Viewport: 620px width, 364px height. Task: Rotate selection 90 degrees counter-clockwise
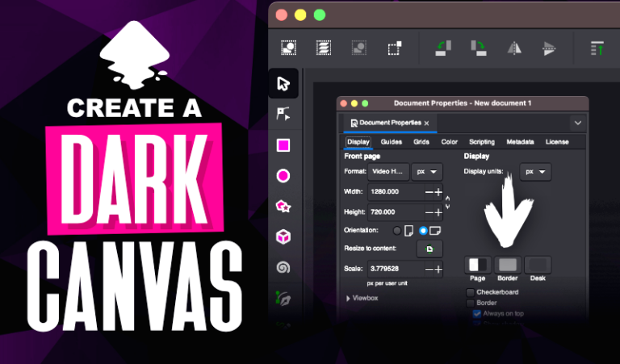tap(443, 48)
